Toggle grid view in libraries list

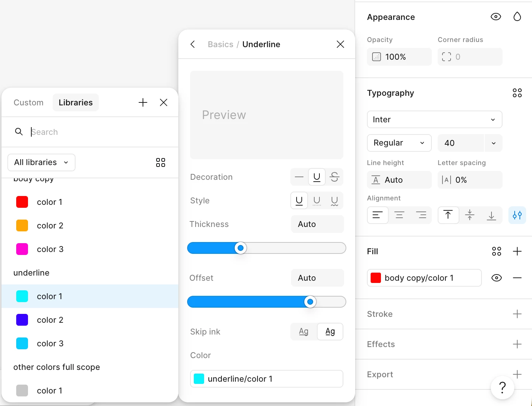click(x=161, y=162)
